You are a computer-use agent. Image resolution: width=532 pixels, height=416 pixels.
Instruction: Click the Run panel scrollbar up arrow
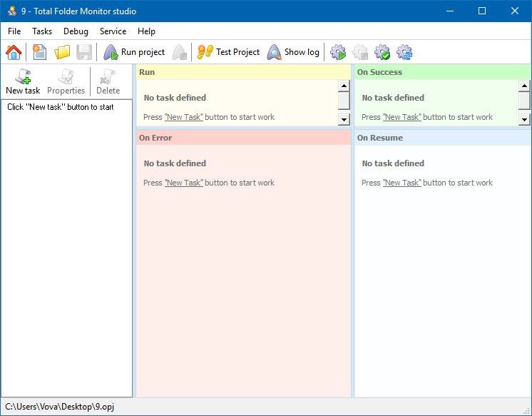344,86
